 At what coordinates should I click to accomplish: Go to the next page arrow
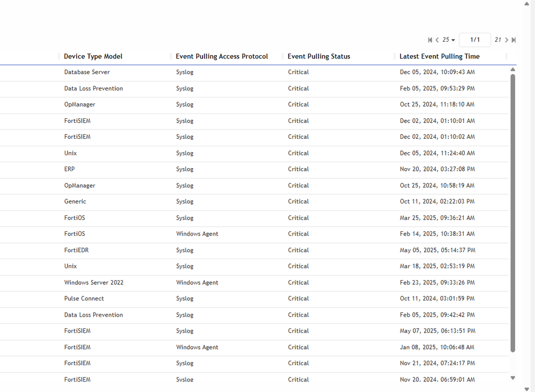[x=507, y=40]
